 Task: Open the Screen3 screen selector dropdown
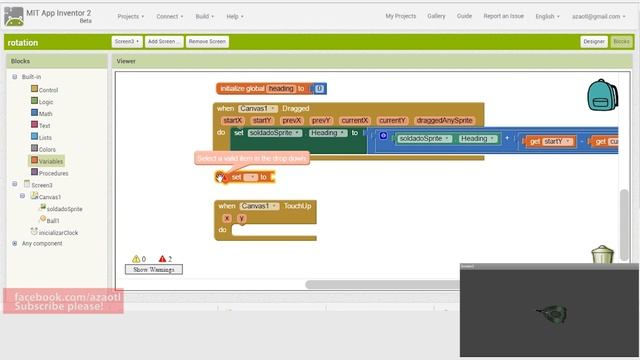point(127,42)
